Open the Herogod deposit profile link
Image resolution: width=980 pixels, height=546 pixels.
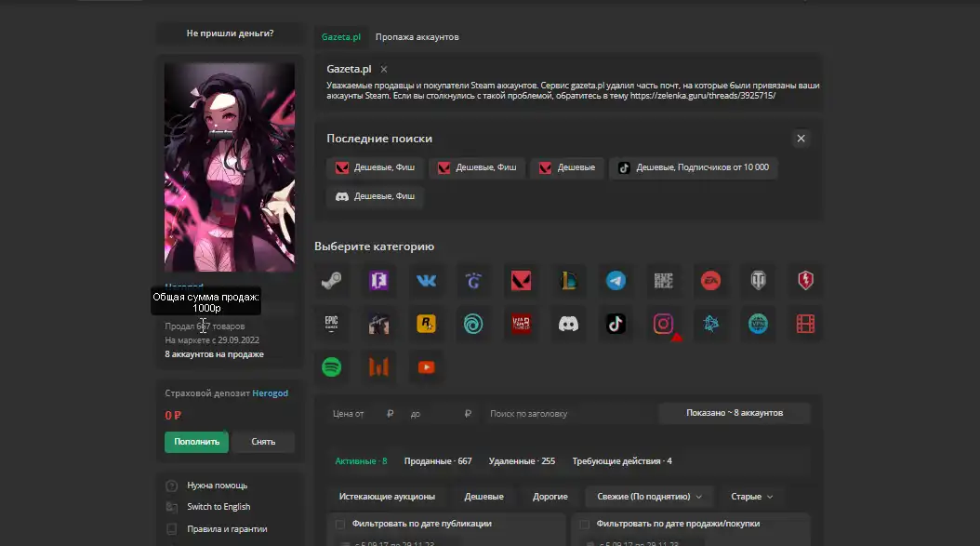coord(270,393)
